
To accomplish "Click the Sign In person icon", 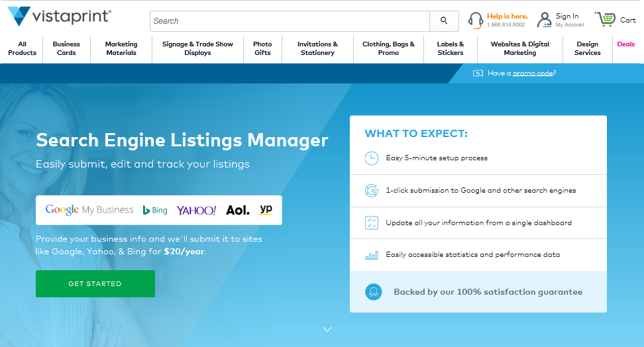I will (x=545, y=20).
